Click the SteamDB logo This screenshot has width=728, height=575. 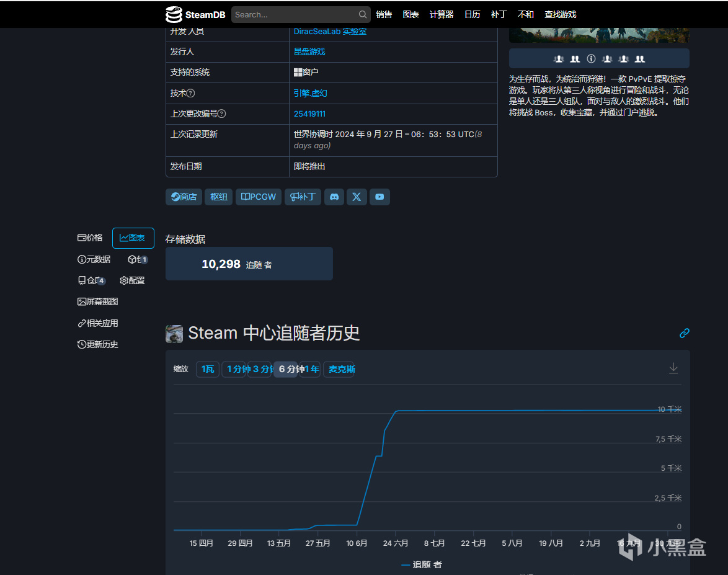tap(195, 14)
